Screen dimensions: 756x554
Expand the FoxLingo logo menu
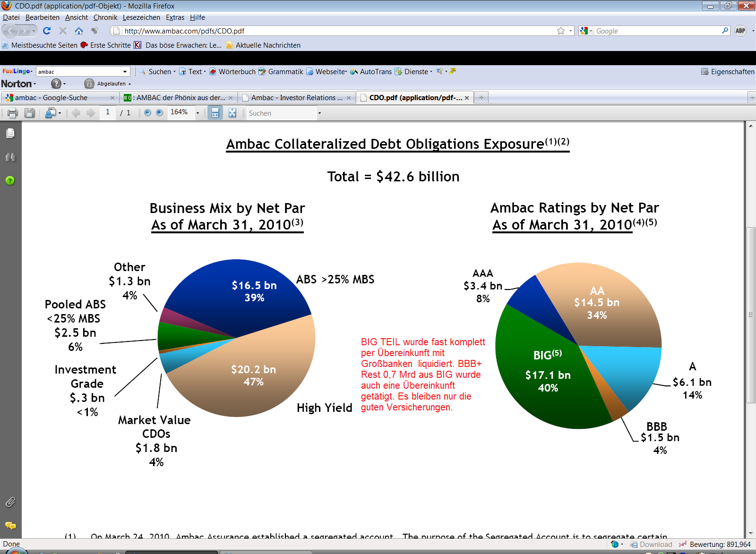coord(17,71)
